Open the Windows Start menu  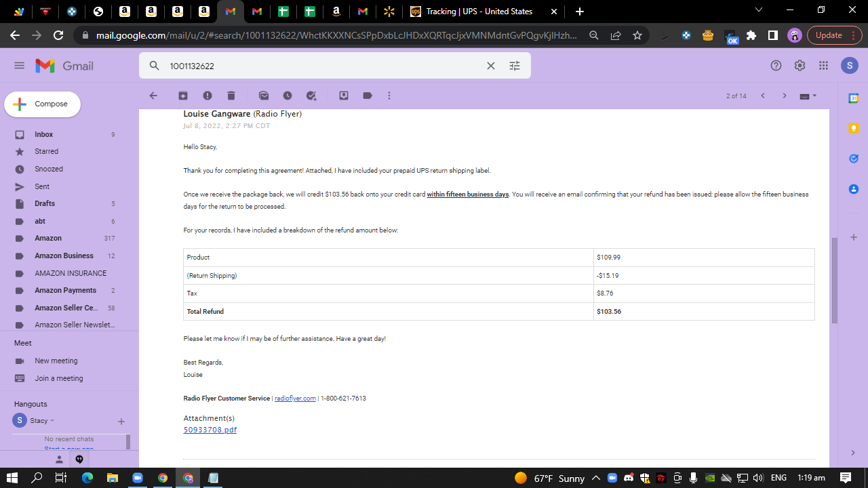pyautogui.click(x=12, y=478)
